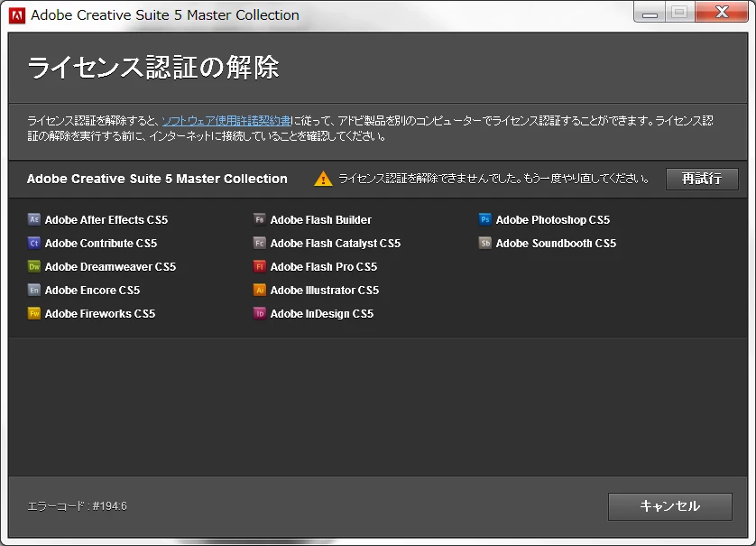Click the Contribute CS5 icon
This screenshot has height=546, width=756.
click(x=33, y=243)
